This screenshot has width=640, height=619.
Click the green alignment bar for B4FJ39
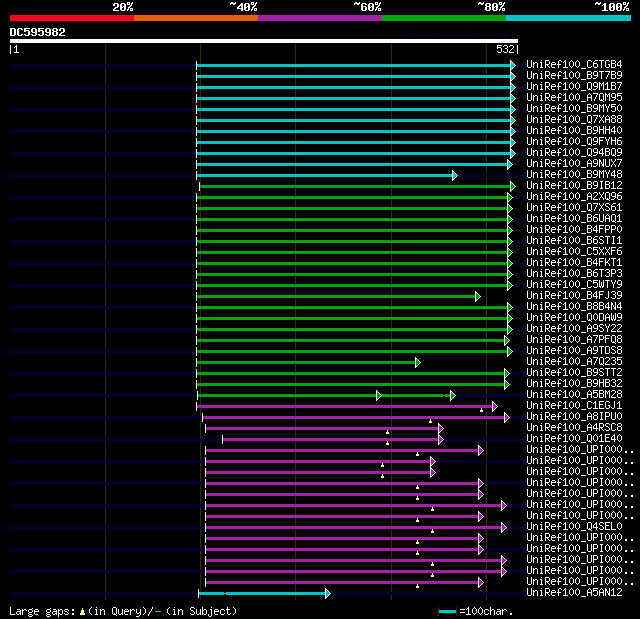[x=336, y=297]
